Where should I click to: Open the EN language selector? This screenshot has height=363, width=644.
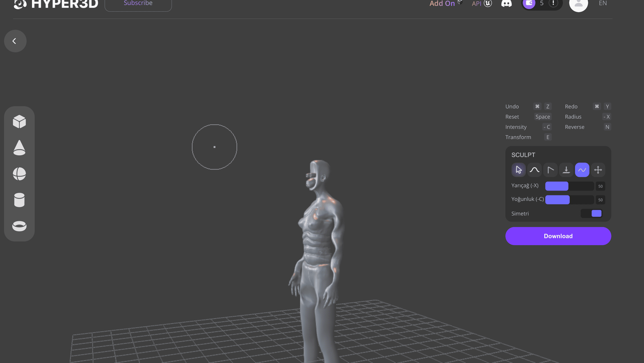(603, 3)
